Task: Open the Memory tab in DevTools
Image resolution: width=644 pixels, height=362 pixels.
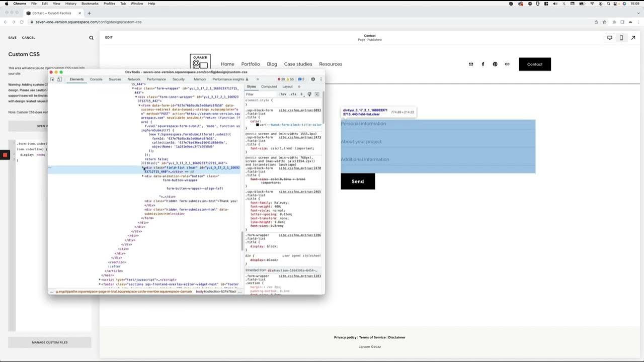Action: tap(200, 79)
